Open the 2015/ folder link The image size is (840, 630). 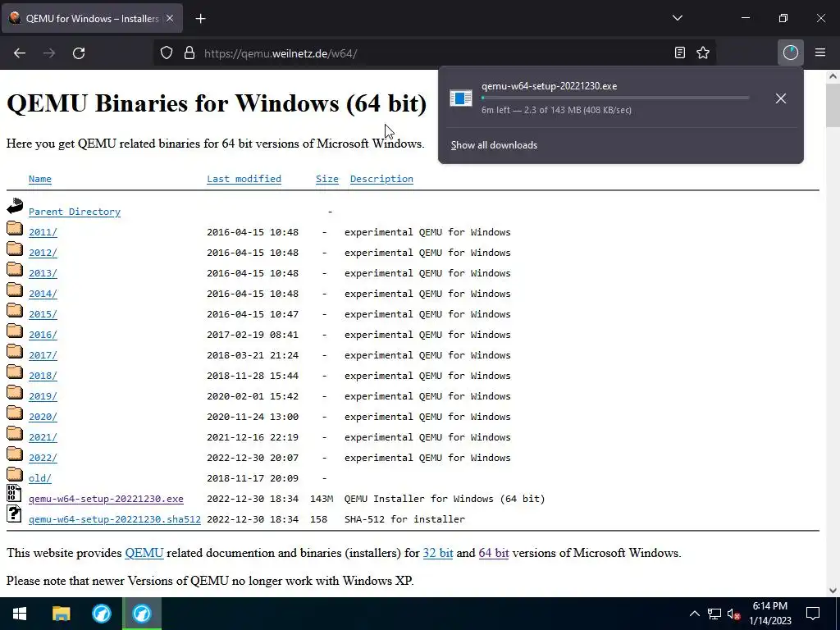click(x=43, y=314)
